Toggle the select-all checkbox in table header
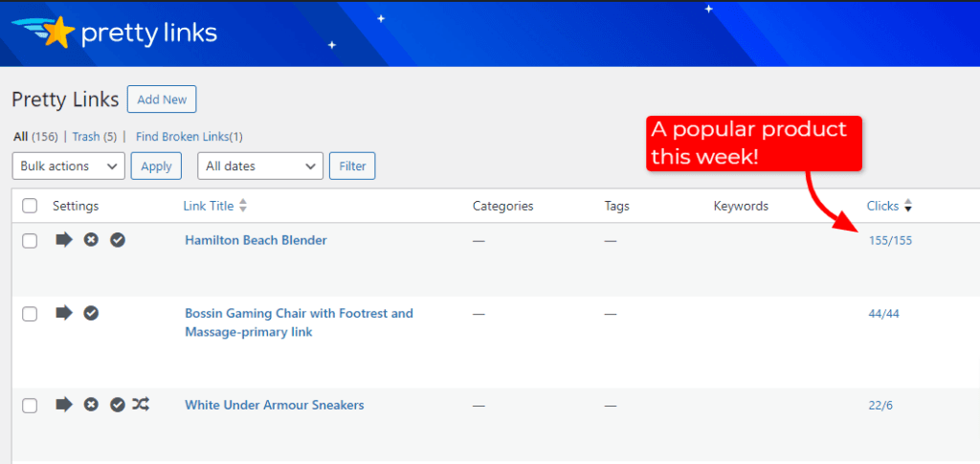The image size is (980, 464). coord(30,206)
